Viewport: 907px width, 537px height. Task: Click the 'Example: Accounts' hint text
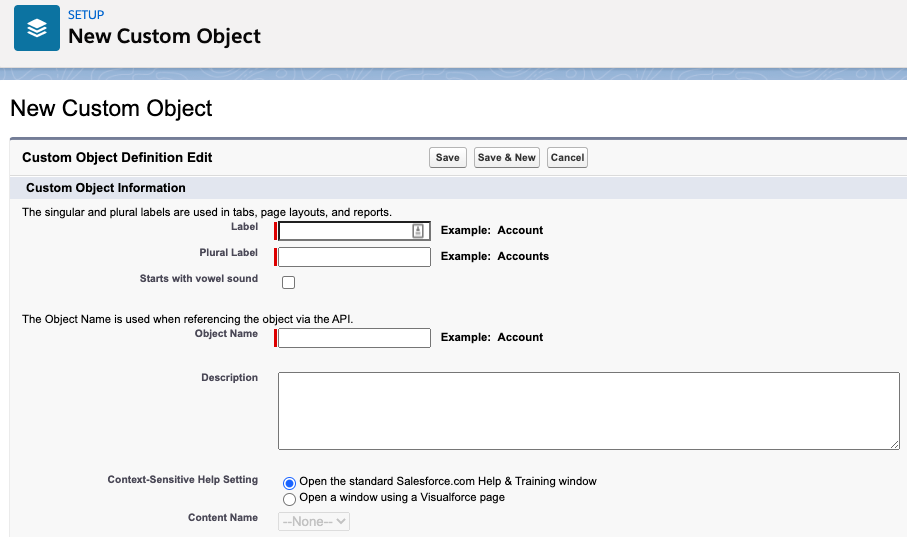(495, 256)
